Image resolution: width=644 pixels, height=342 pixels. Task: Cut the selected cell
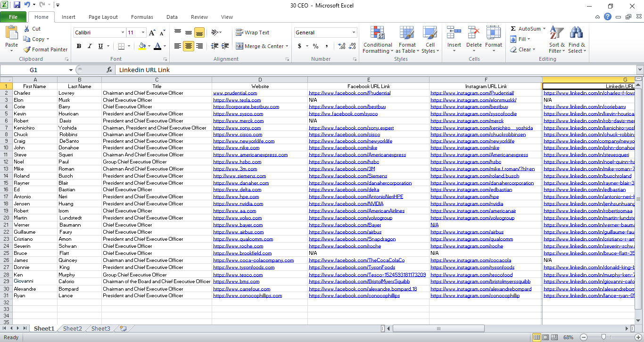(32, 29)
